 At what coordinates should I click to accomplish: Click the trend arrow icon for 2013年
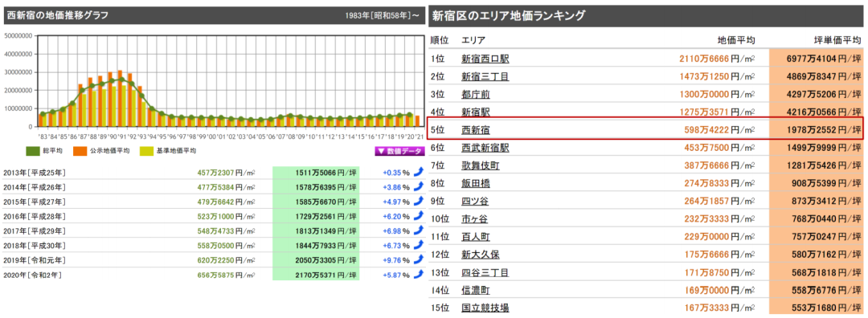(x=419, y=172)
